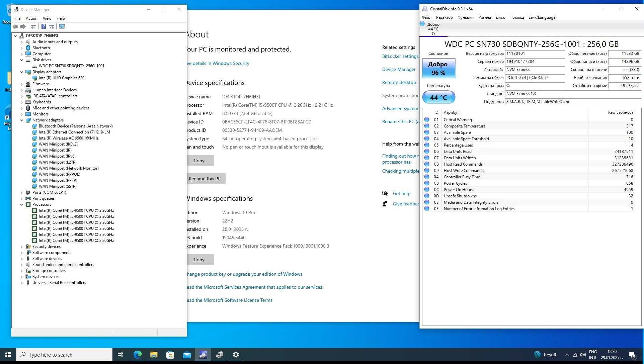644x364 pixels.
Task: Expand the Storage controllers node
Action: click(22, 271)
